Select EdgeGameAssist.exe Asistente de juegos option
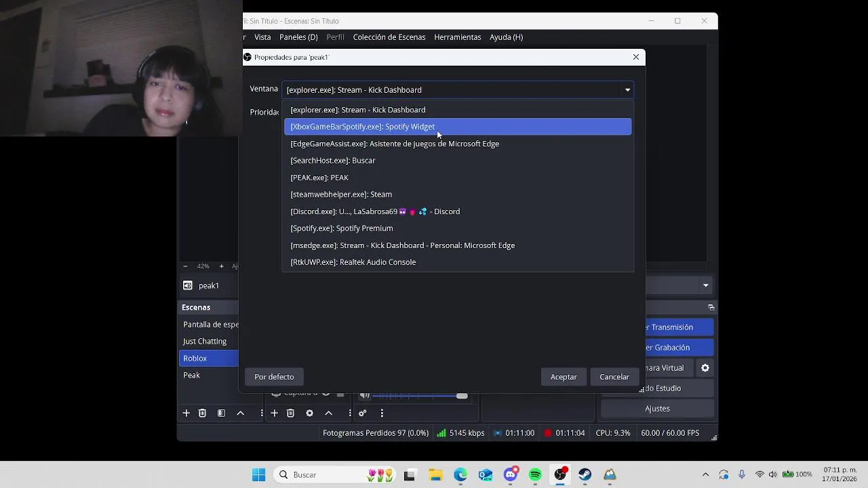This screenshot has height=488, width=868. (x=458, y=144)
